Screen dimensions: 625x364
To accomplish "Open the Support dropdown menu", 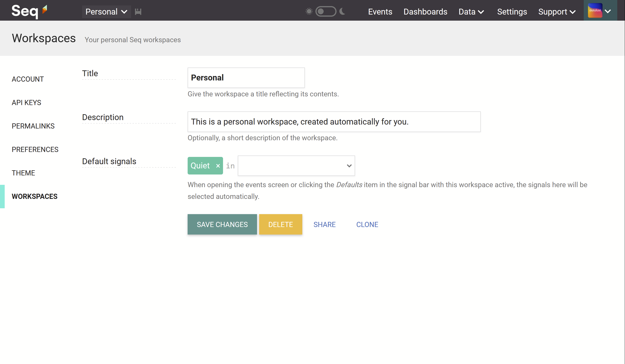I will pos(557,11).
